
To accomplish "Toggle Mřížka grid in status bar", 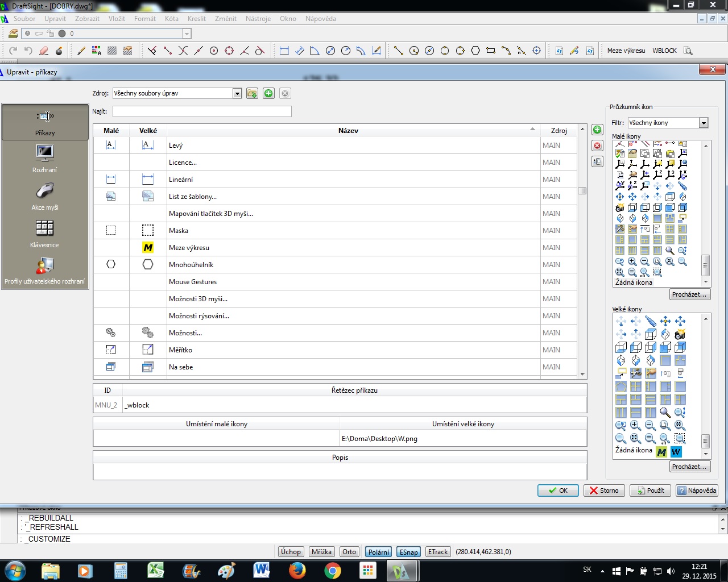I will click(321, 552).
